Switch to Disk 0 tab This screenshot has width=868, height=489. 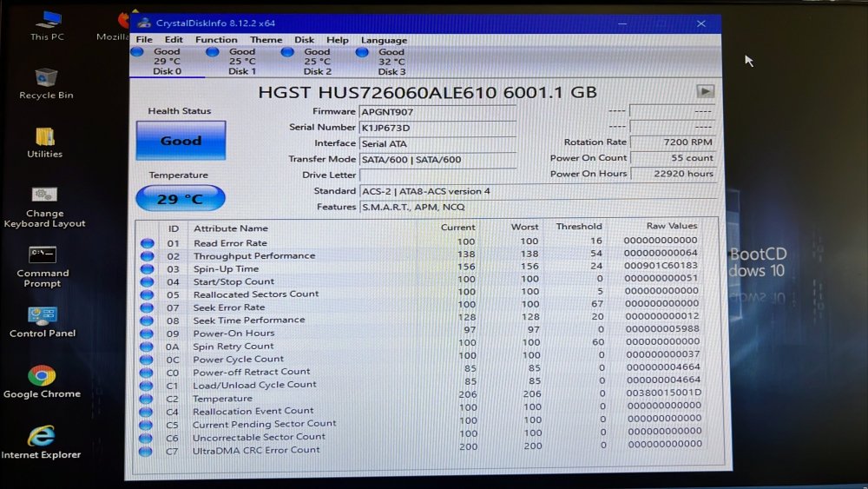[167, 62]
